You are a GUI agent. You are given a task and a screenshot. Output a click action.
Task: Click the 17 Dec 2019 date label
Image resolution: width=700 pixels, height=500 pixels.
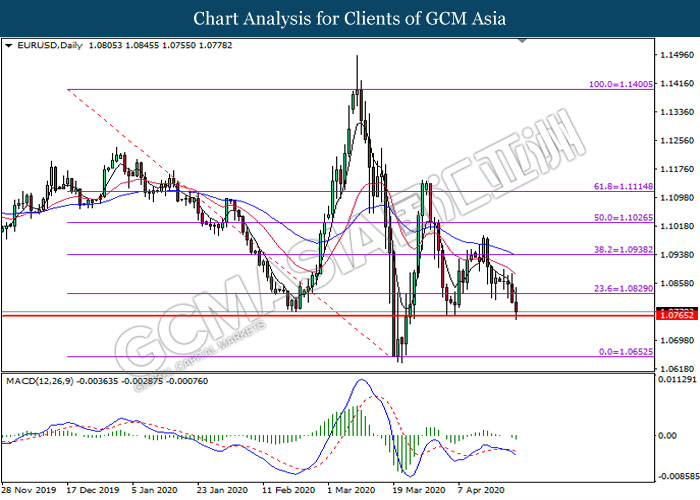click(93, 490)
